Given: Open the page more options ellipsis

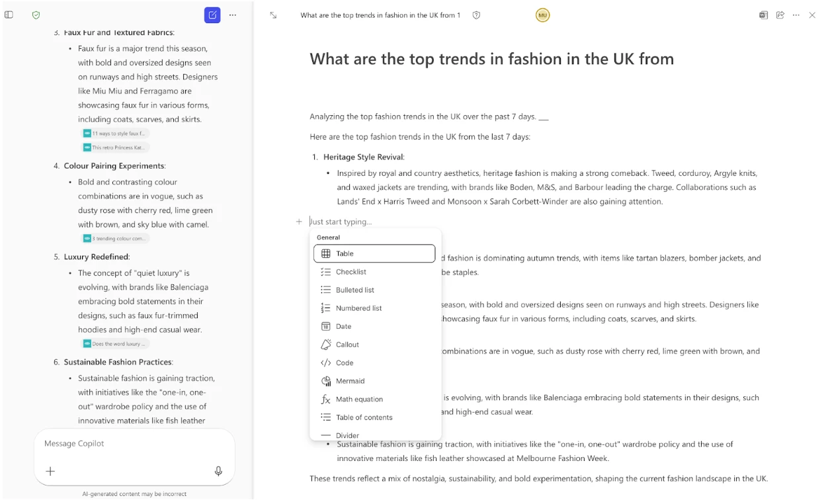Looking at the screenshot, I should point(796,15).
